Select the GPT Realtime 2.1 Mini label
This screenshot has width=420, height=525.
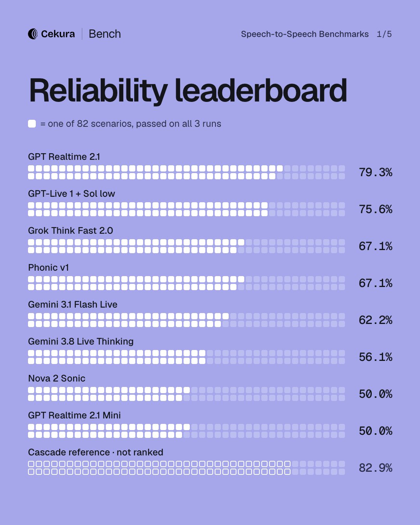[74, 415]
